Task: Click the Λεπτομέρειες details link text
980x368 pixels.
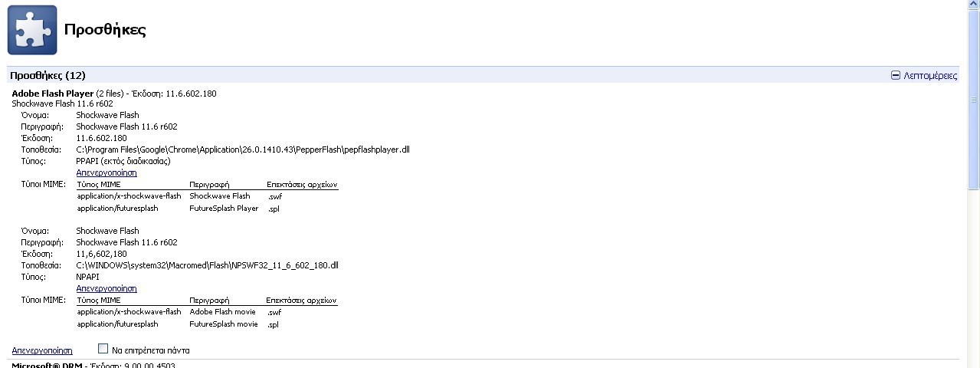Action: [930, 76]
